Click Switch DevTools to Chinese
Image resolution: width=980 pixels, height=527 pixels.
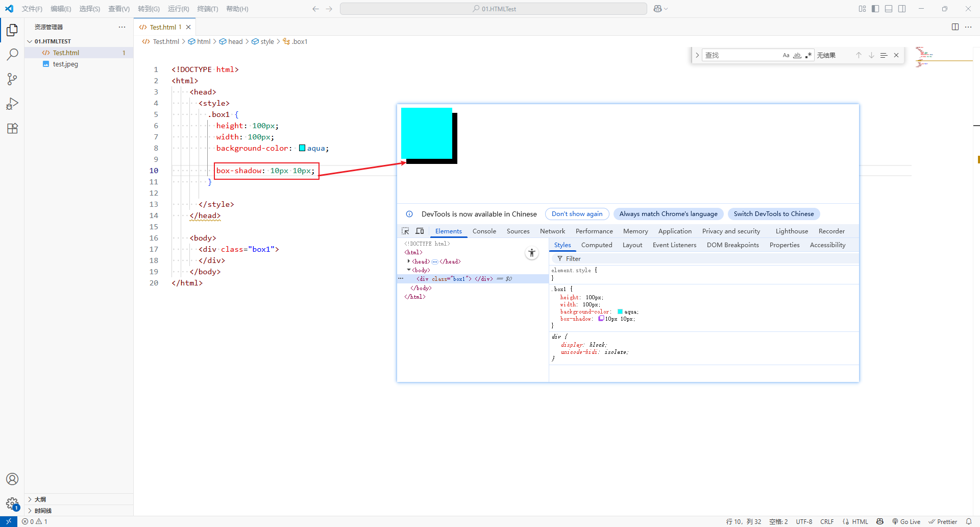[x=773, y=213]
